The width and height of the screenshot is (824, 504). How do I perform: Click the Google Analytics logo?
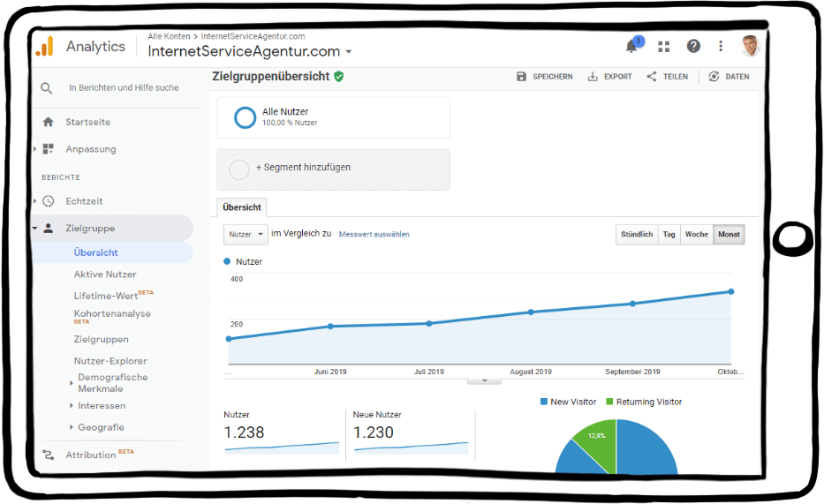coord(45,46)
